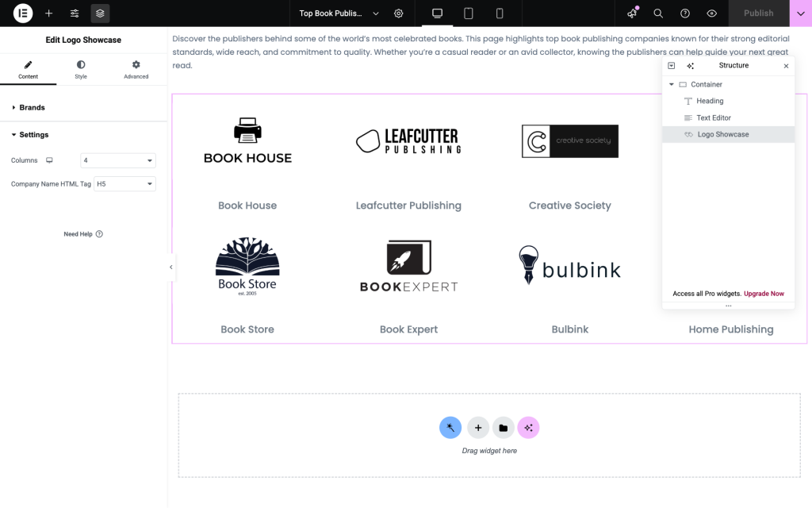Click the Bulbink company name text
Viewport: 812px width, 508px height.
(569, 329)
